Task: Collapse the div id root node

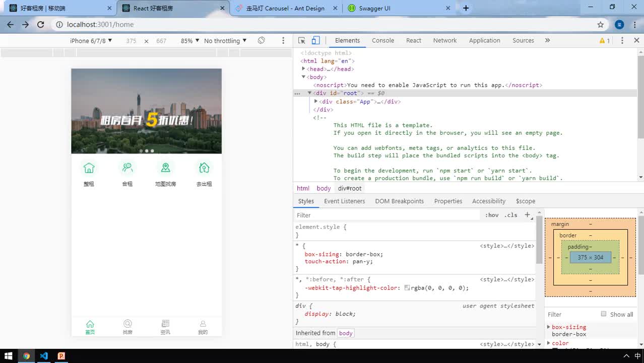Action: 309,93
